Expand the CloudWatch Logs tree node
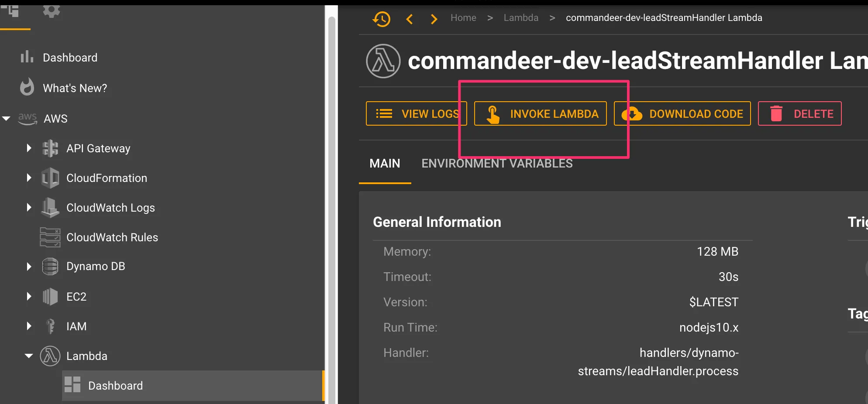This screenshot has width=868, height=404. (x=29, y=207)
